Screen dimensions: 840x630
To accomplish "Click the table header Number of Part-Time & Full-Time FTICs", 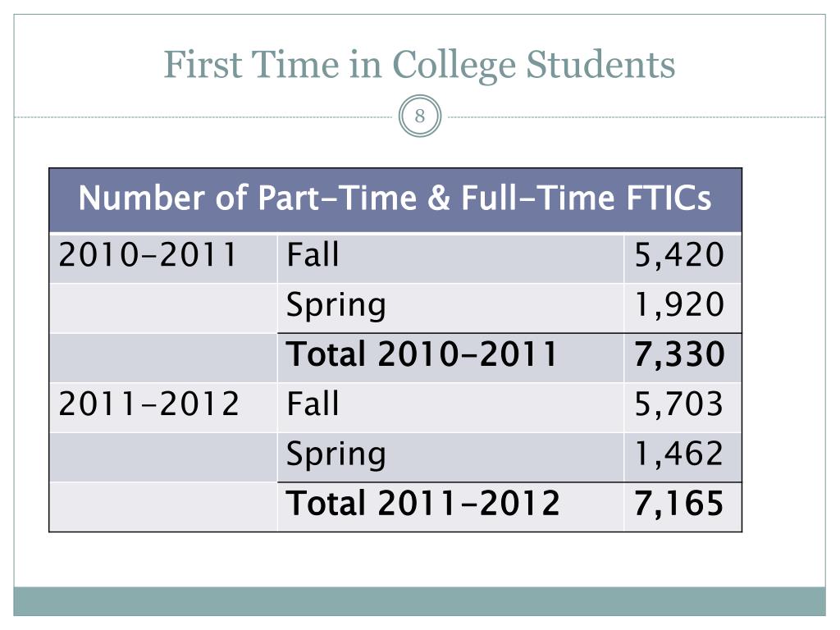I will tap(395, 200).
